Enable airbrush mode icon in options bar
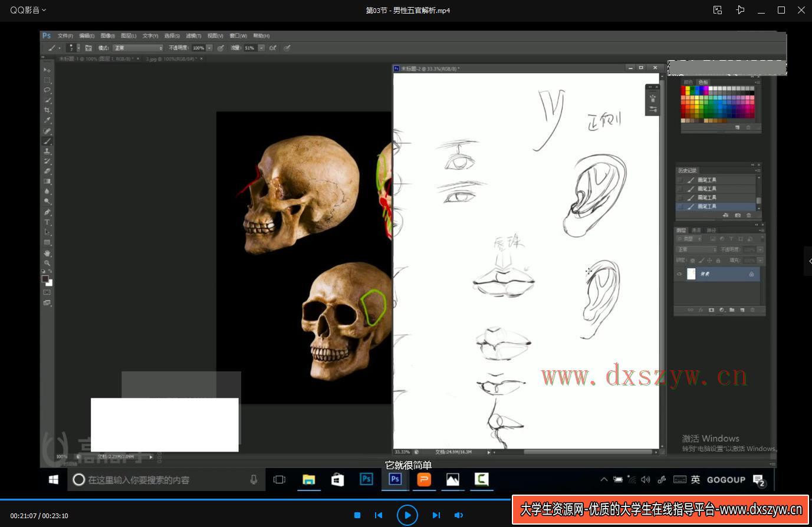 pos(273,48)
